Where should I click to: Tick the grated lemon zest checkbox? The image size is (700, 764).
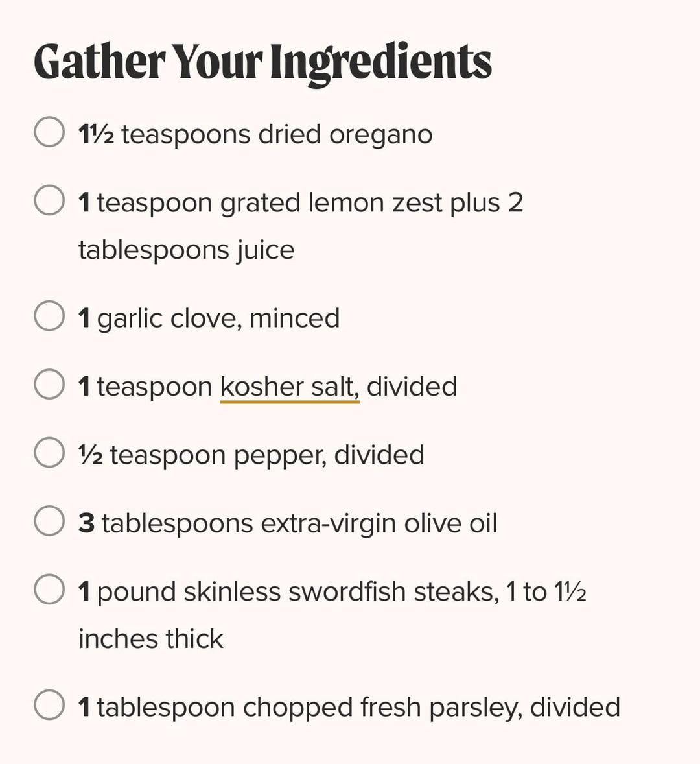click(x=49, y=200)
